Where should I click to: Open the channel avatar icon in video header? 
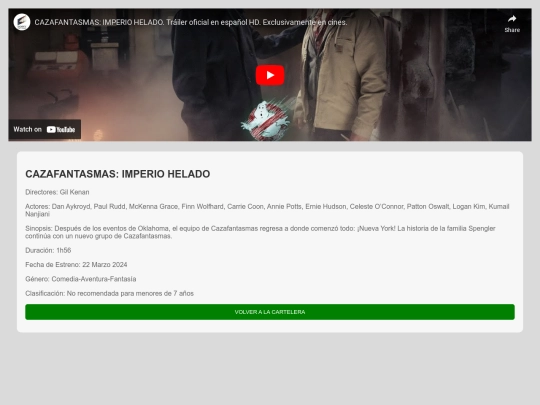[22, 22]
